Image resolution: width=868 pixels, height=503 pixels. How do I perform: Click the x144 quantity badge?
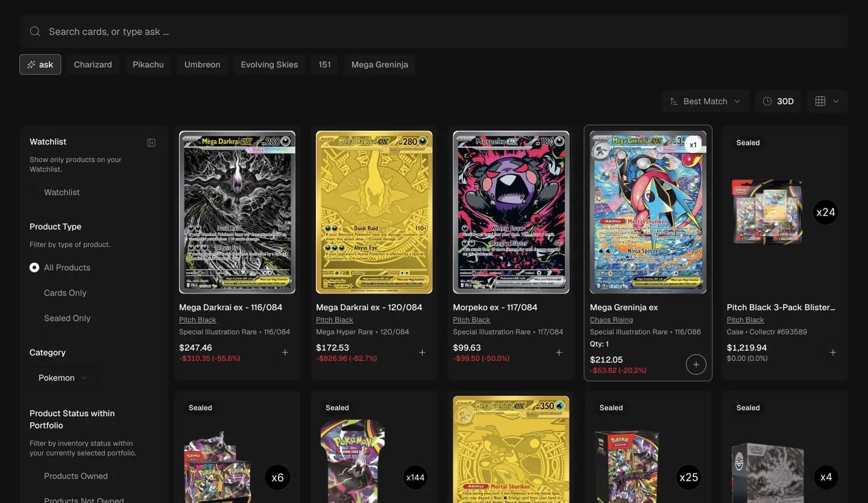coord(415,478)
